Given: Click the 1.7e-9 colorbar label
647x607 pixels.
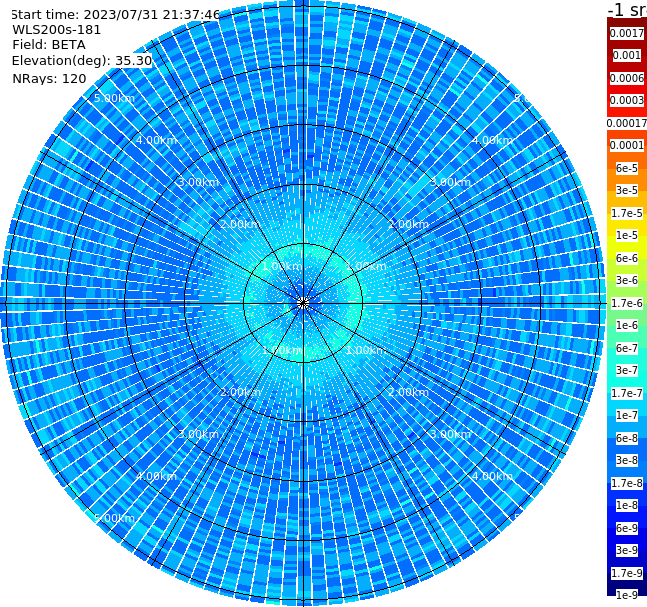Looking at the screenshot, I should tap(627, 573).
